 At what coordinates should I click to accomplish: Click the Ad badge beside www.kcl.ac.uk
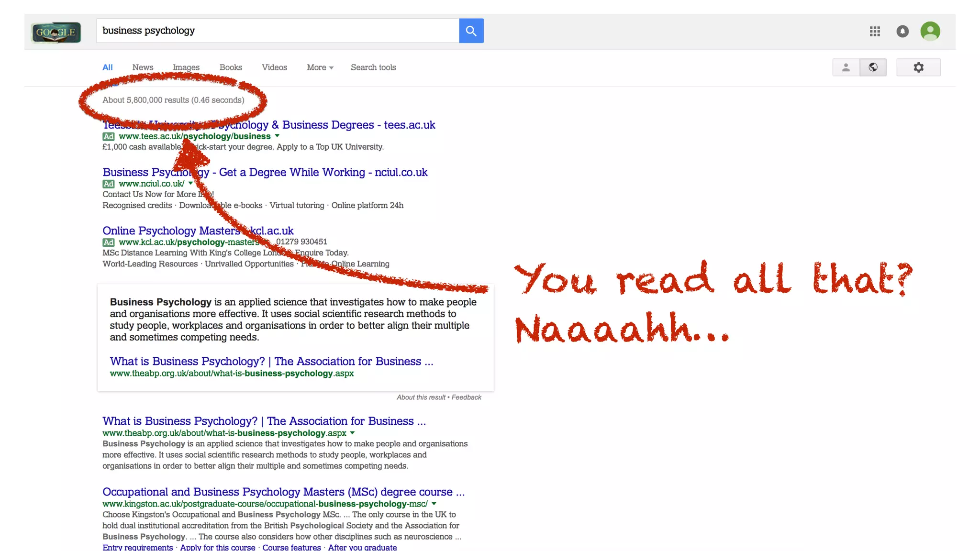click(109, 242)
